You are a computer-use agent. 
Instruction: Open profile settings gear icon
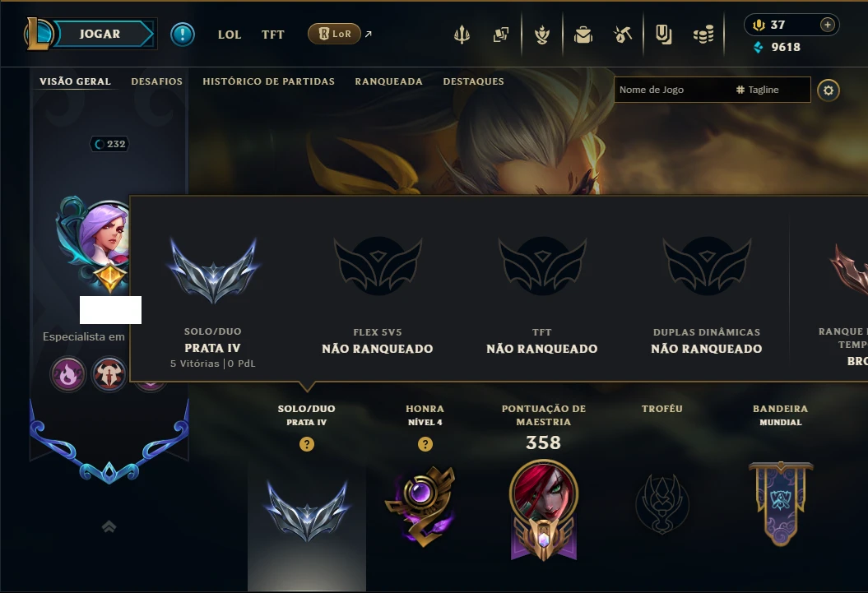pos(829,90)
